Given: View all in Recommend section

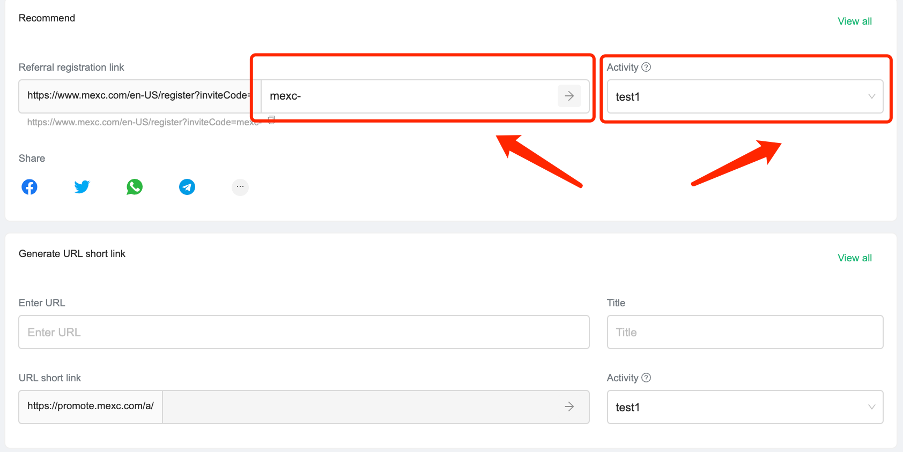Looking at the screenshot, I should (x=854, y=21).
